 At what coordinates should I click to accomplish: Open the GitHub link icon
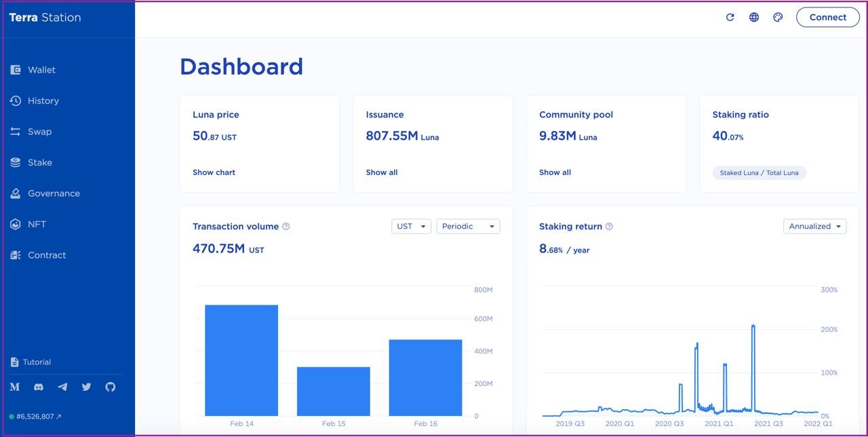pyautogui.click(x=111, y=387)
